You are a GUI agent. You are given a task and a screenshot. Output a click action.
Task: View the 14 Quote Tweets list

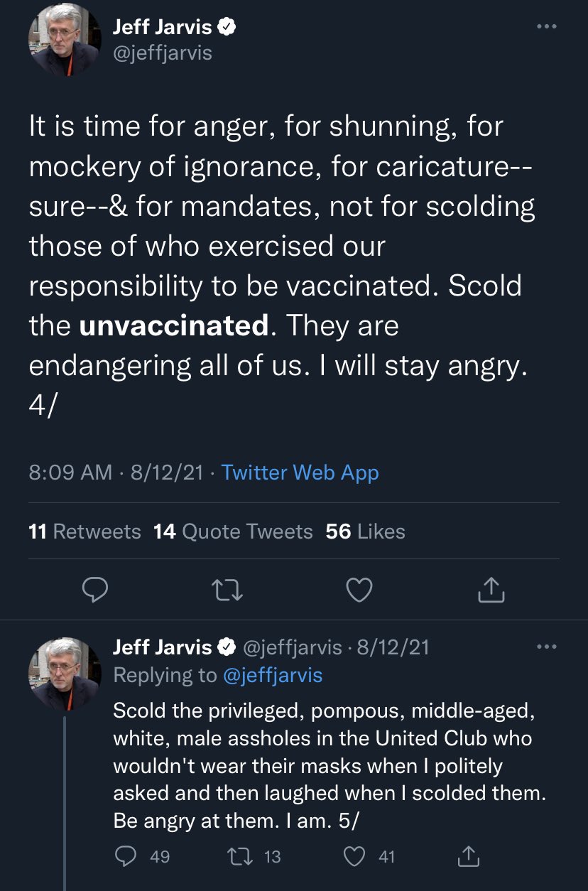[233, 531]
